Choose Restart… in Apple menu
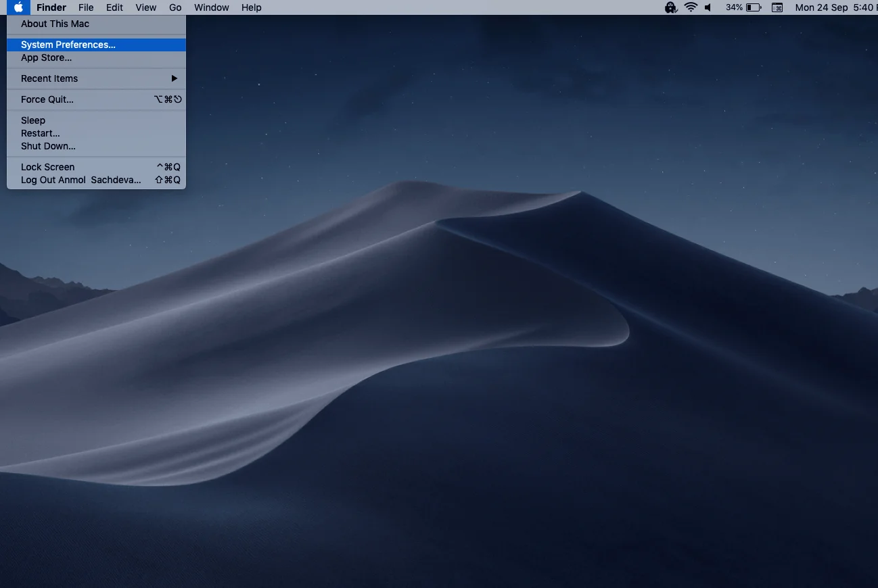This screenshot has width=878, height=588. tap(41, 133)
